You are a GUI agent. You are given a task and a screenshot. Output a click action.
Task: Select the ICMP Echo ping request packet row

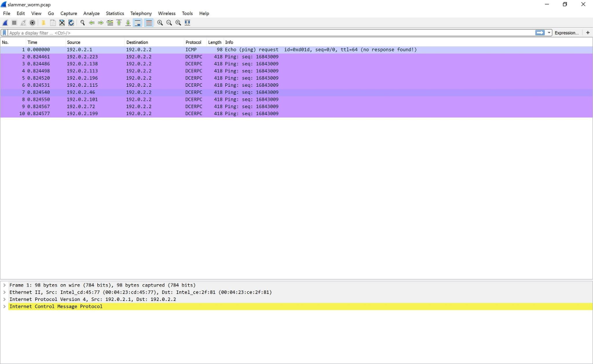[174, 49]
